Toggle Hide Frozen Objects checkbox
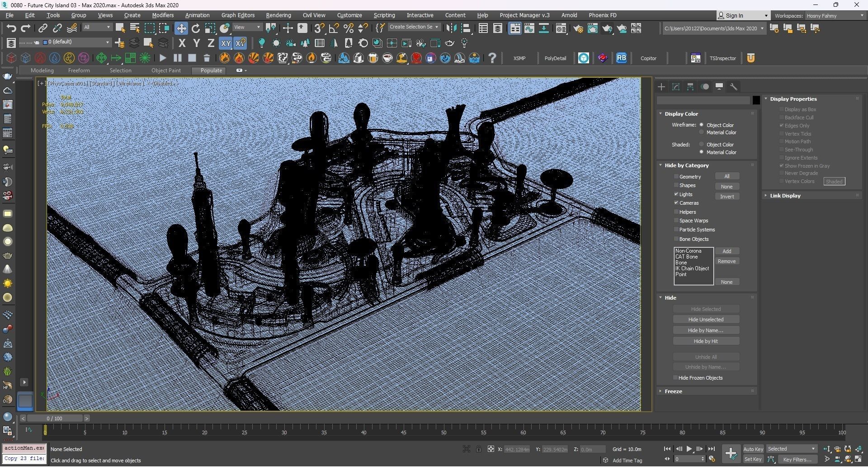Image resolution: width=868 pixels, height=470 pixels. click(676, 378)
